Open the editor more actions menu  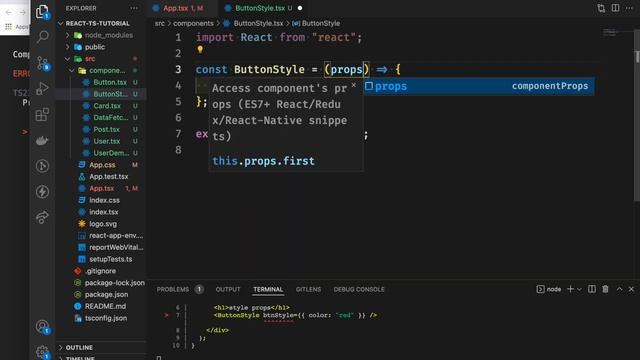pyautogui.click(x=629, y=8)
